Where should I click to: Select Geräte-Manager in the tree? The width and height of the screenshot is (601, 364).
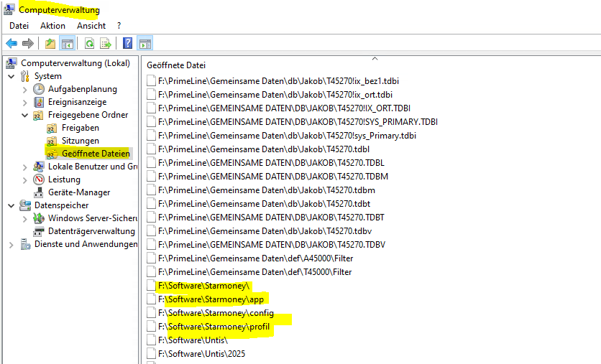coord(79,192)
